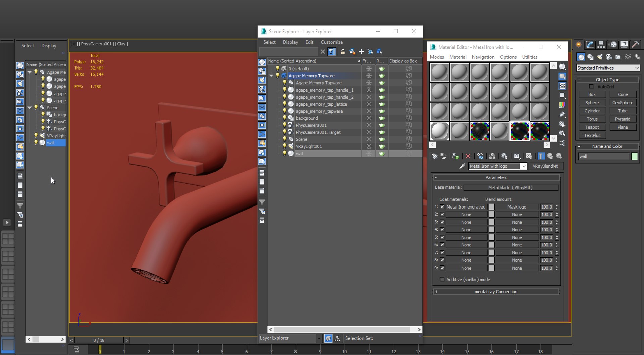Click Get Material icon in Material Editor toolbar
This screenshot has height=355, width=644.
(434, 156)
